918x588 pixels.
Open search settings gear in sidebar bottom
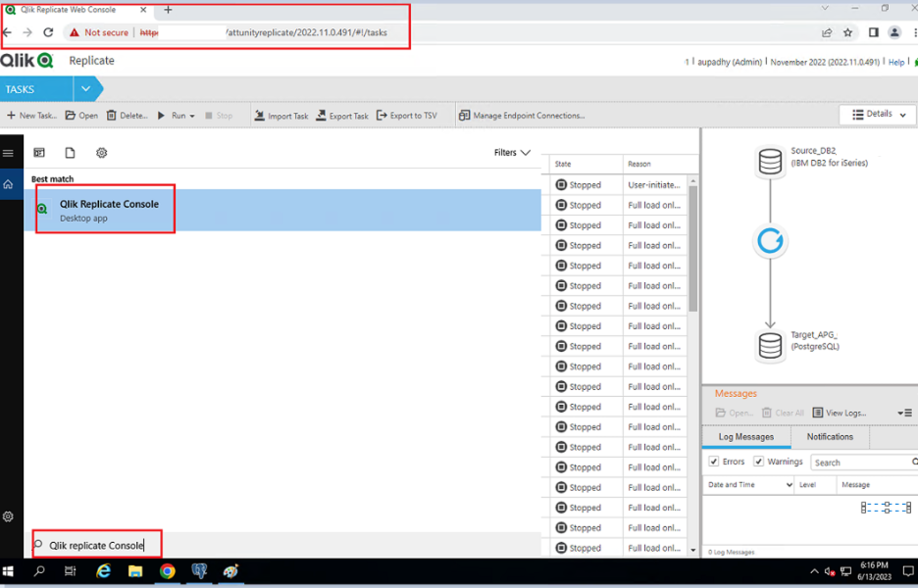point(8,516)
